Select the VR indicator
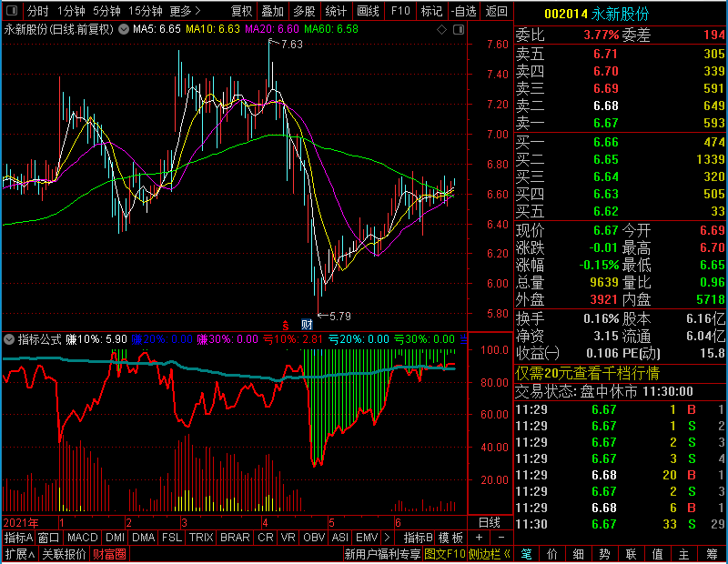Viewport: 728px width, 564px height. 288,538
